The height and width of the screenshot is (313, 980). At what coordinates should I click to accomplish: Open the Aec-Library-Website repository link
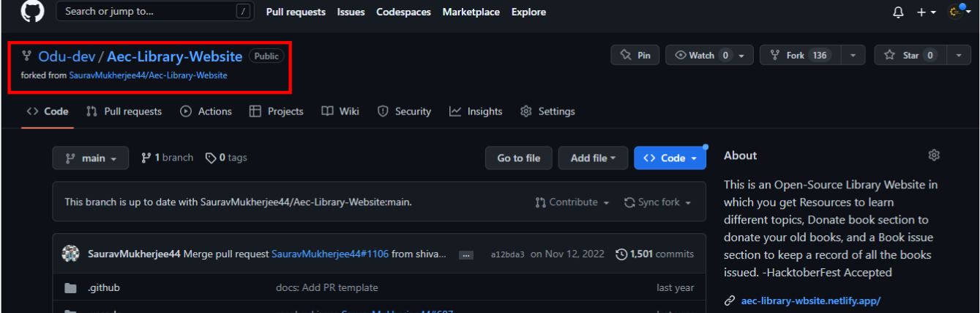click(x=174, y=56)
